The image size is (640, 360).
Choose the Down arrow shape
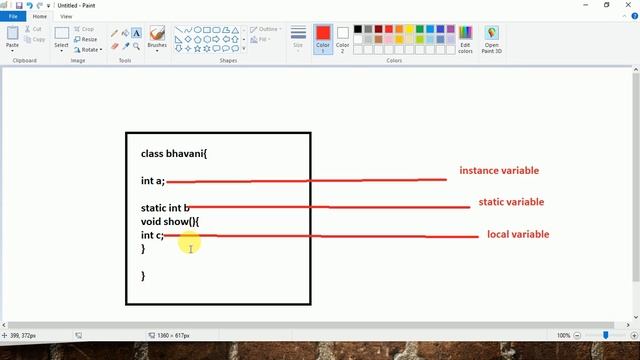coord(179,49)
